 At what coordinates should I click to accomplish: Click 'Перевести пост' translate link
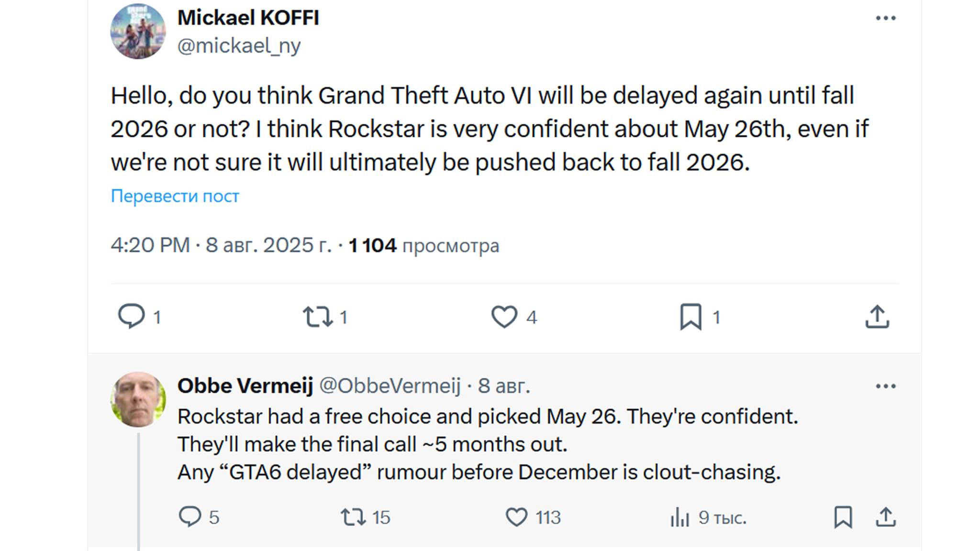click(175, 196)
